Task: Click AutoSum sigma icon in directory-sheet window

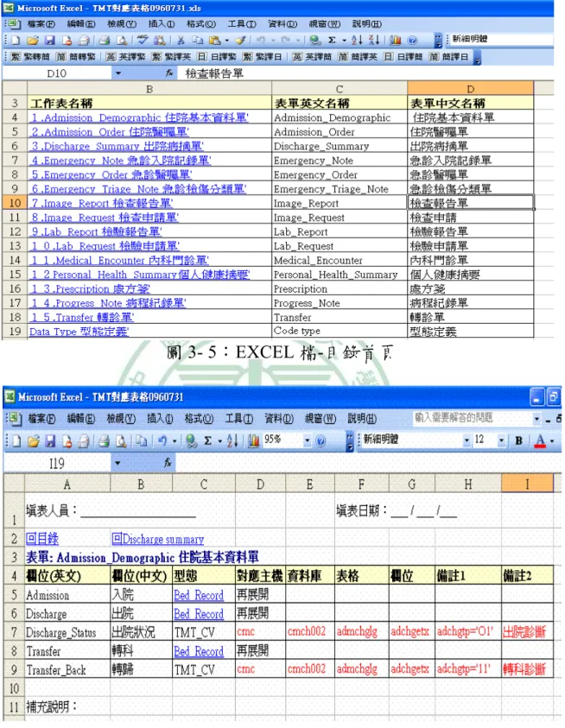Action: [332, 41]
